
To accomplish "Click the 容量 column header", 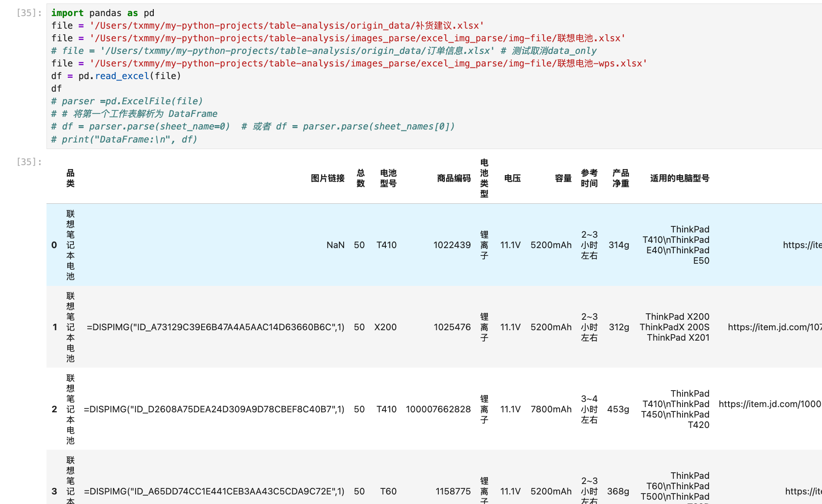I will tap(563, 178).
